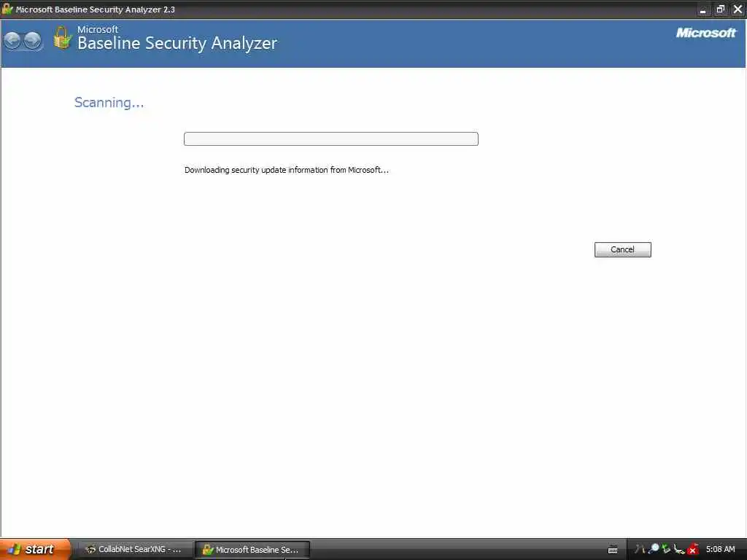Click the magnifier tray icon
Viewport: 747px width, 560px height.
pos(654,548)
